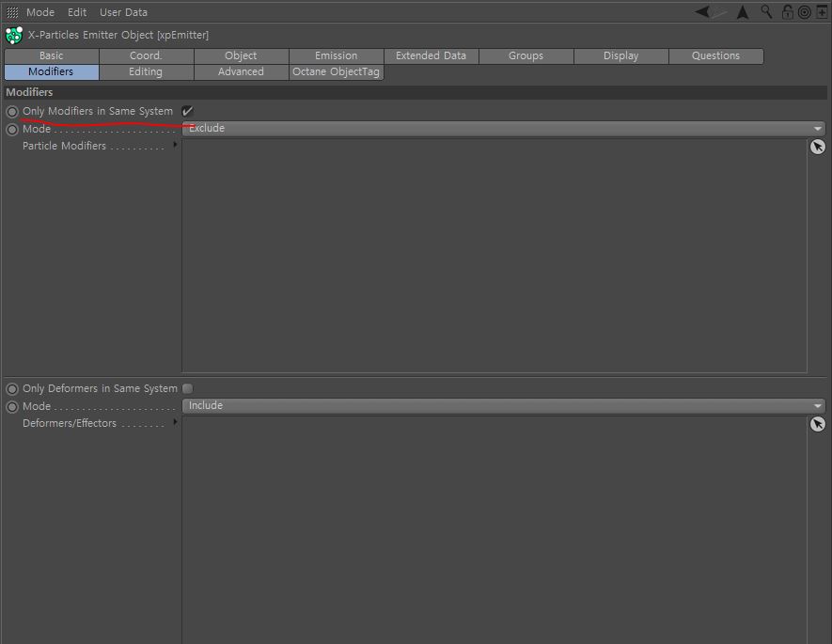Image resolution: width=832 pixels, height=644 pixels.
Task: Expand the Particle Modifiers arrow
Action: tap(175, 145)
